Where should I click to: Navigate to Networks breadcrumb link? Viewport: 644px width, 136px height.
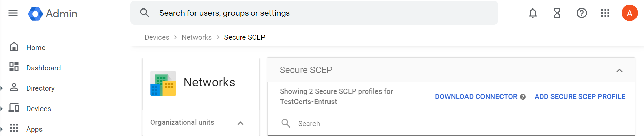pyautogui.click(x=197, y=37)
